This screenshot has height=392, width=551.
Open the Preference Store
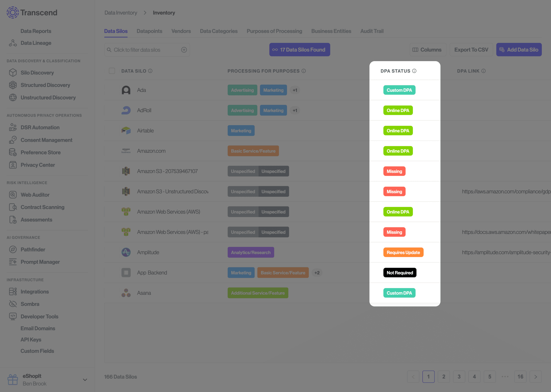(x=40, y=152)
